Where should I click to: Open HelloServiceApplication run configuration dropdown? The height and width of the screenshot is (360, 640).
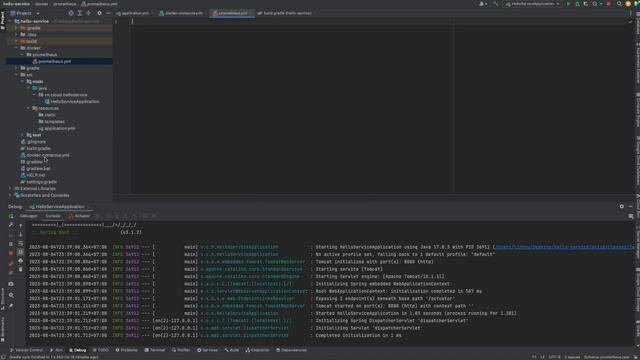coord(532,4)
